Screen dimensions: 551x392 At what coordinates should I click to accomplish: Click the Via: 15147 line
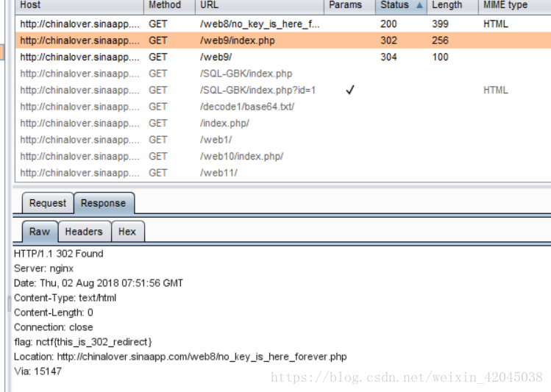coord(38,371)
